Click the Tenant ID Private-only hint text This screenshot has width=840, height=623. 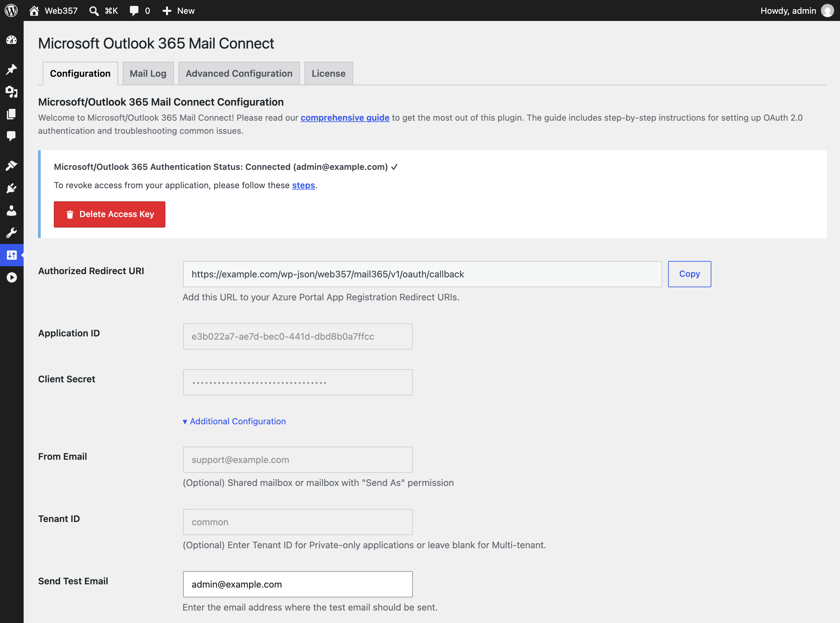coord(364,545)
